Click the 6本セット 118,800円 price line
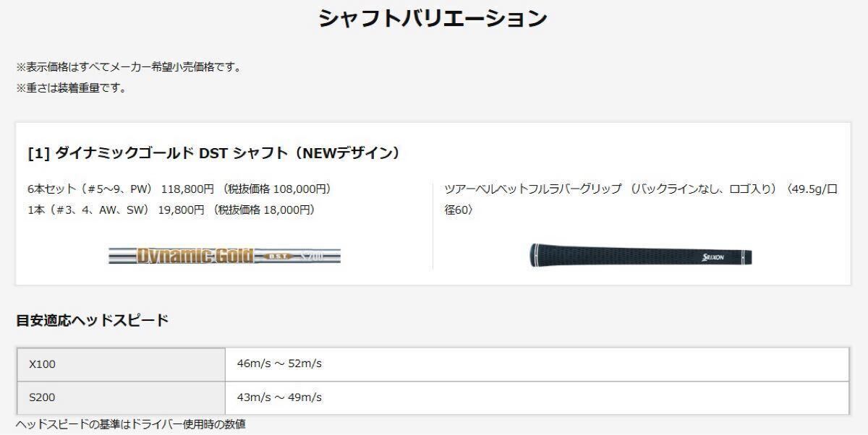The width and height of the screenshot is (868, 435). pyautogui.click(x=179, y=189)
